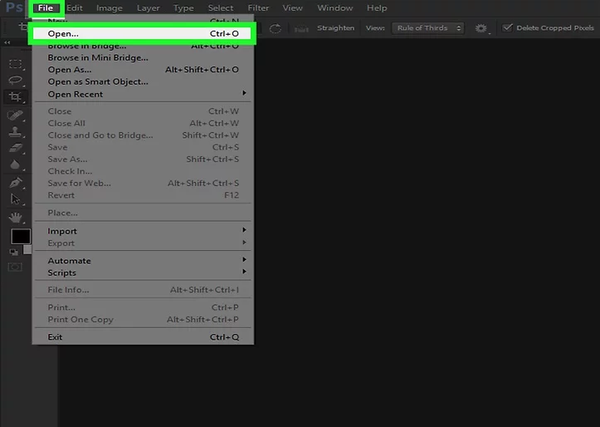Open the Filter menu

258,8
